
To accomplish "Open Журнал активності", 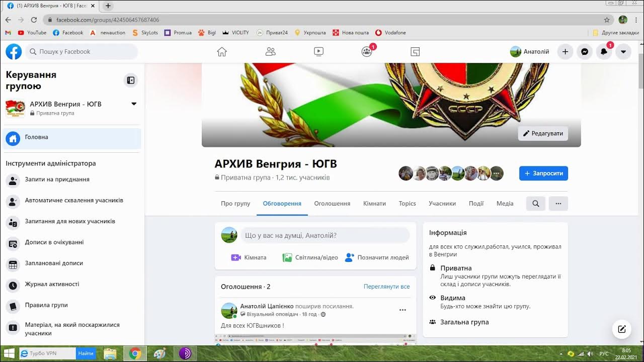I will (72, 285).
